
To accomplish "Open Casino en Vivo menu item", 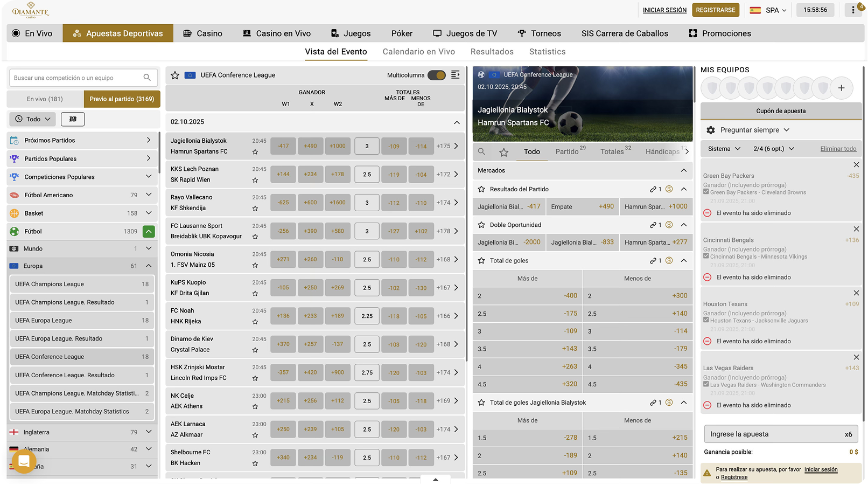I will pos(277,33).
